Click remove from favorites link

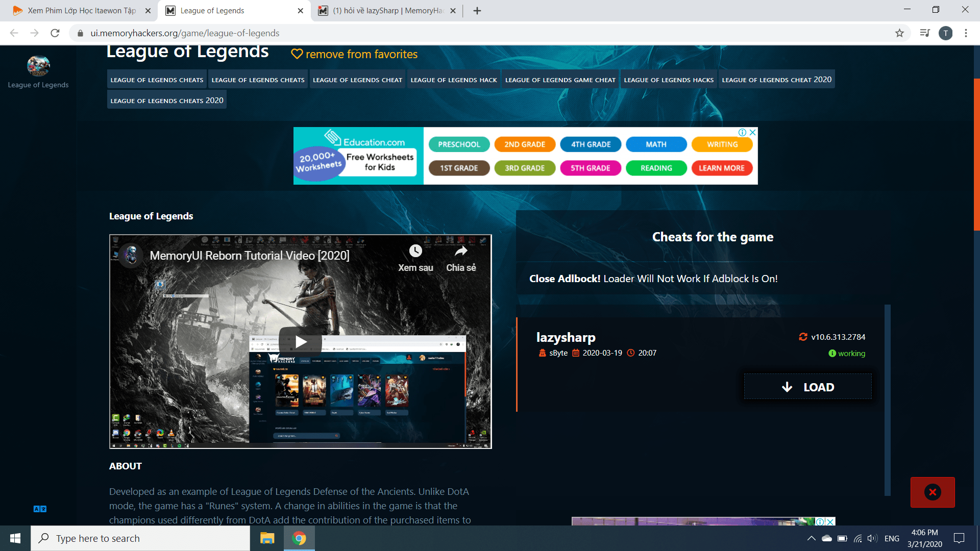[361, 54]
